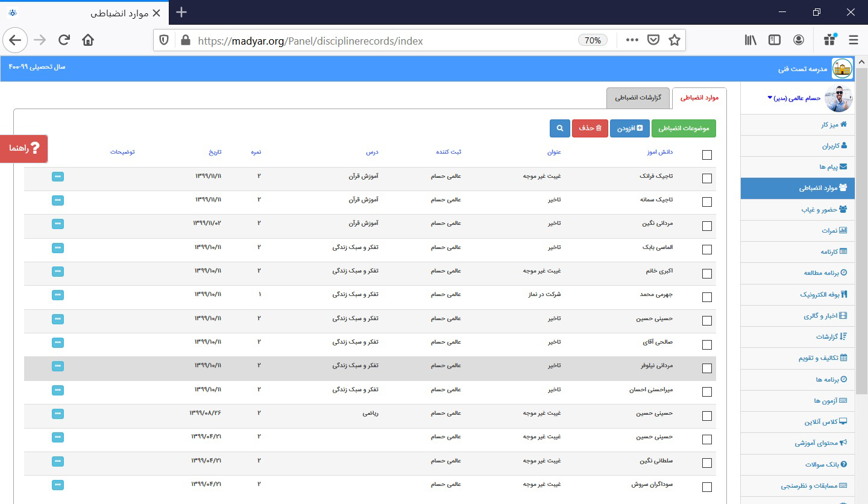Click the user profile avatar photo

[x=838, y=98]
